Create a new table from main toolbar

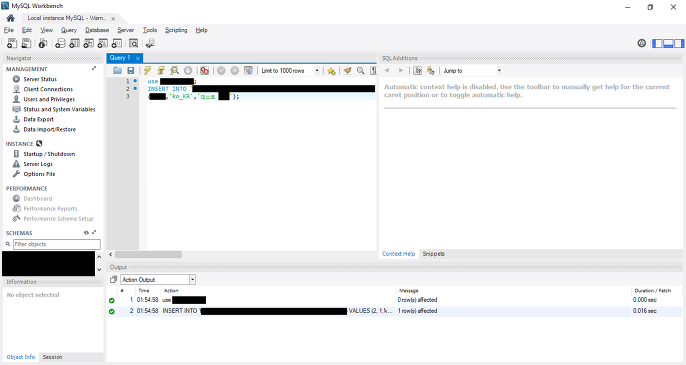[x=74, y=43]
